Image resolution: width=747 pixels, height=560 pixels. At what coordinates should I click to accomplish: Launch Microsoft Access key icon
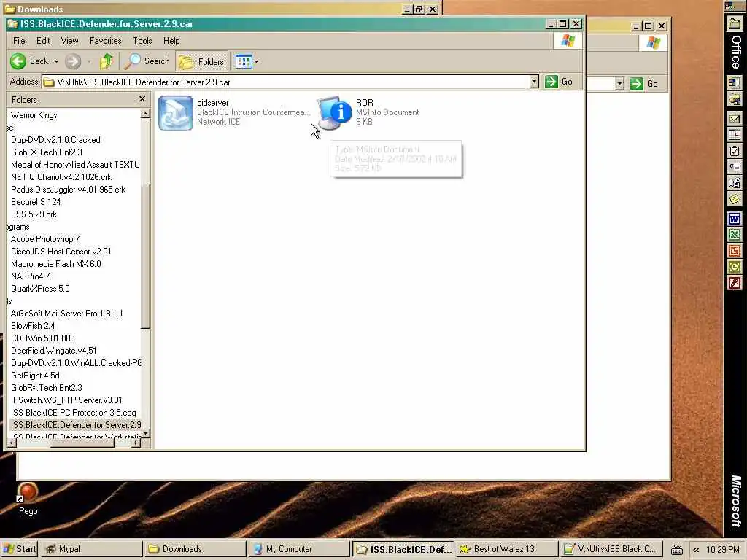(735, 283)
